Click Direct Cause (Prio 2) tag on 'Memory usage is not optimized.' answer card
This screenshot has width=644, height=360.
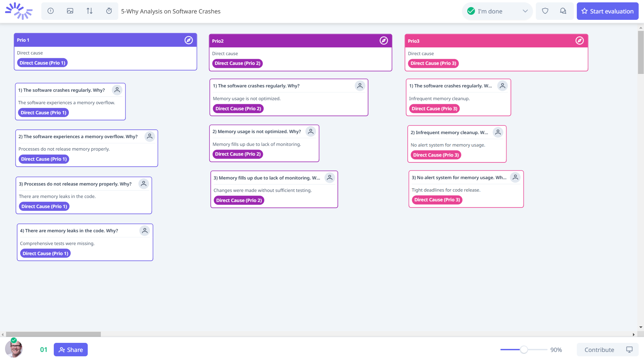[x=238, y=109]
